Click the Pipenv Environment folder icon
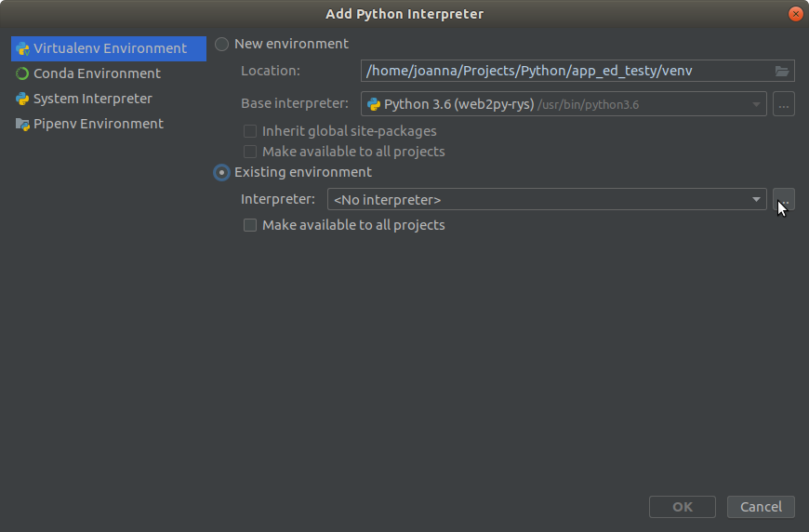This screenshot has height=532, width=809. tap(22, 125)
